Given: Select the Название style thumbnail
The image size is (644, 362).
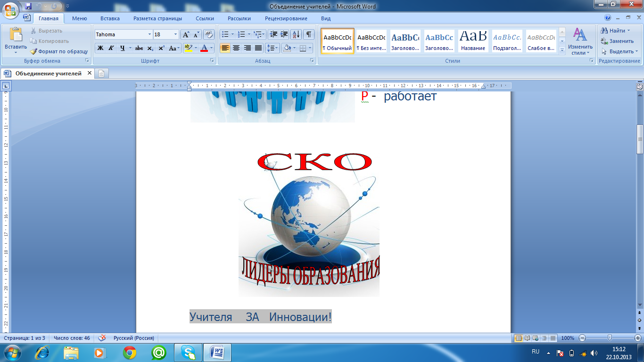Looking at the screenshot, I should coord(473,41).
